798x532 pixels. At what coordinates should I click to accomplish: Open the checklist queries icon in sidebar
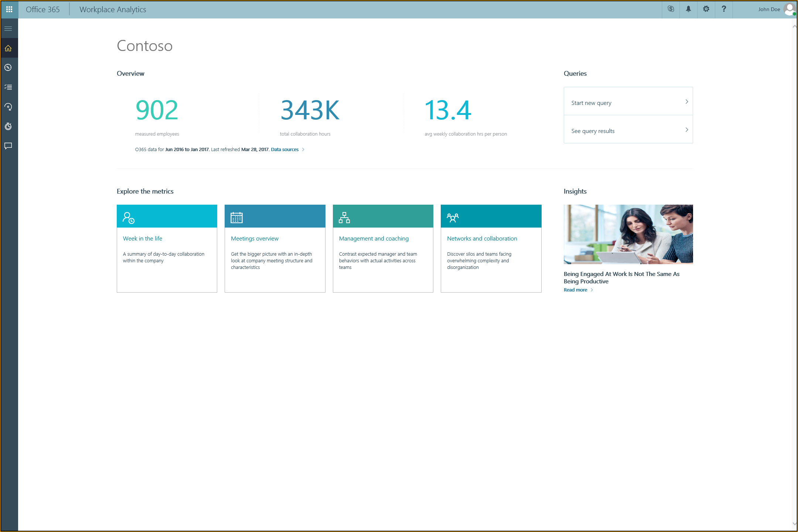point(8,87)
